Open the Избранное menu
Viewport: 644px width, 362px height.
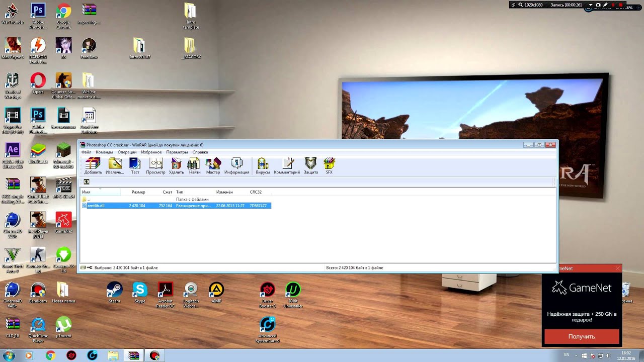(151, 152)
